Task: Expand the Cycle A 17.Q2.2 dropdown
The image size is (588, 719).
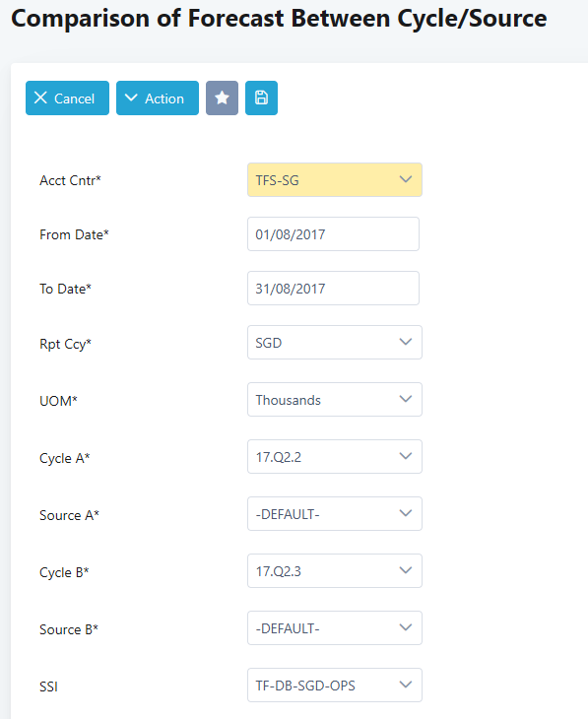Action: click(x=335, y=456)
